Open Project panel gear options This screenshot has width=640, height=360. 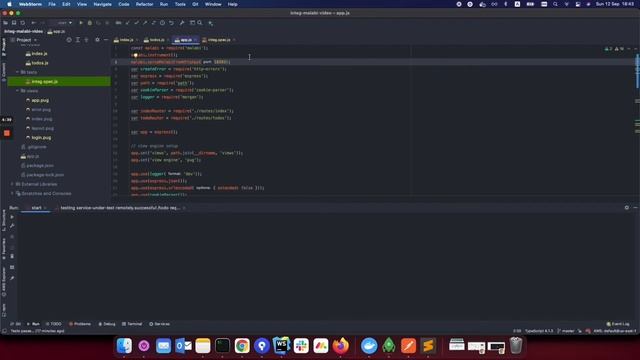(97, 40)
